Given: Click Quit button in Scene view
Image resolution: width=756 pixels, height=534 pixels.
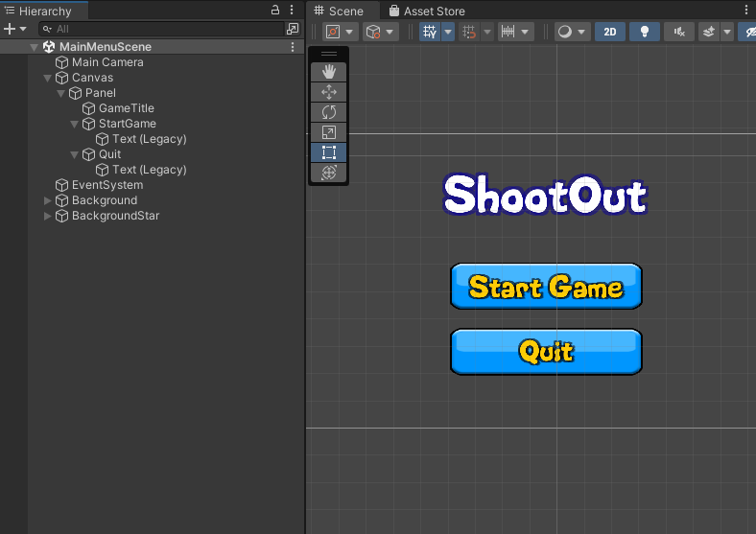Looking at the screenshot, I should (546, 352).
